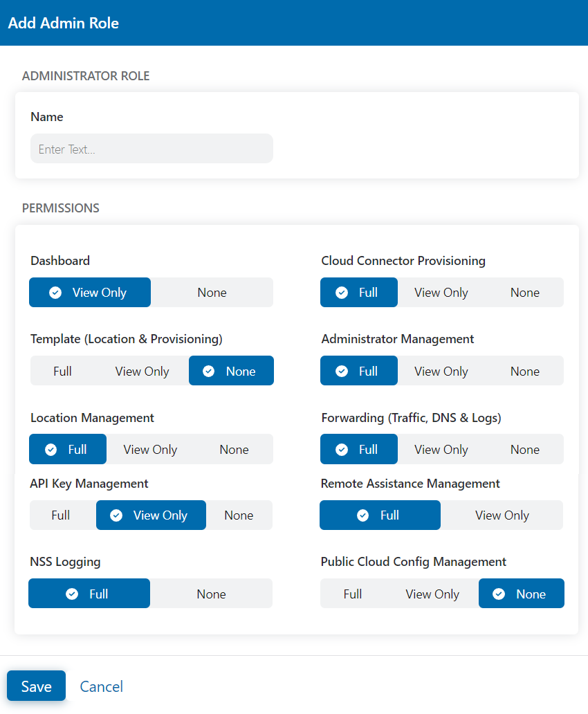Grant Full access to Public Cloud Config Management

click(x=352, y=593)
